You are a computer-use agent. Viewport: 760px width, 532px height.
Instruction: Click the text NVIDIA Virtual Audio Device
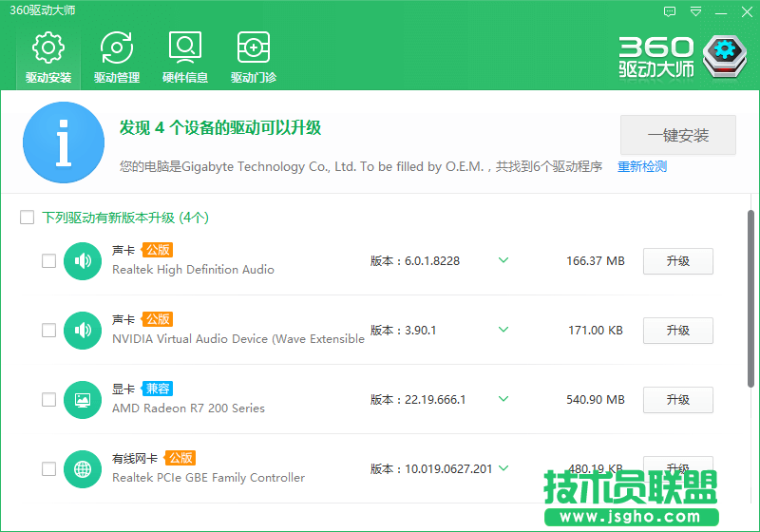click(238, 339)
